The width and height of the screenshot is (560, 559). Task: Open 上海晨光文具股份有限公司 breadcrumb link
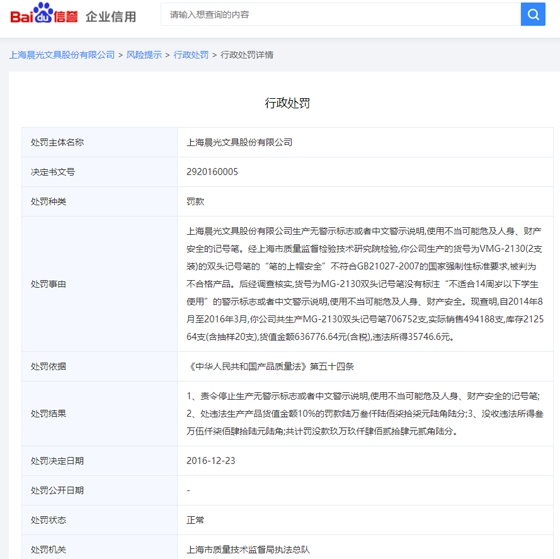click(62, 55)
